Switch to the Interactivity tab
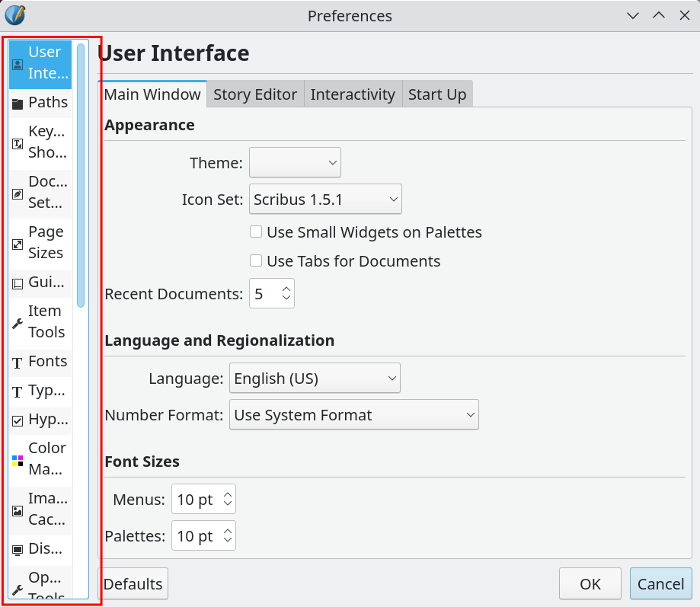 click(353, 94)
